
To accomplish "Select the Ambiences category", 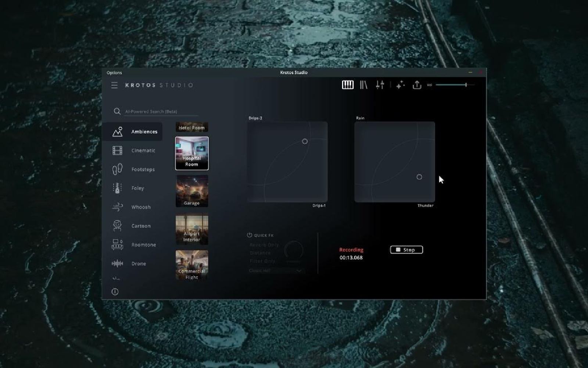I will [x=132, y=132].
